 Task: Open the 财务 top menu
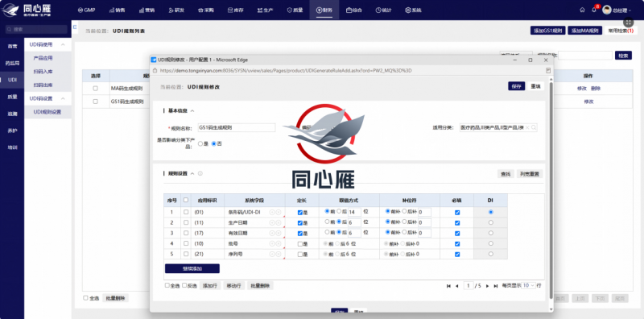(324, 10)
